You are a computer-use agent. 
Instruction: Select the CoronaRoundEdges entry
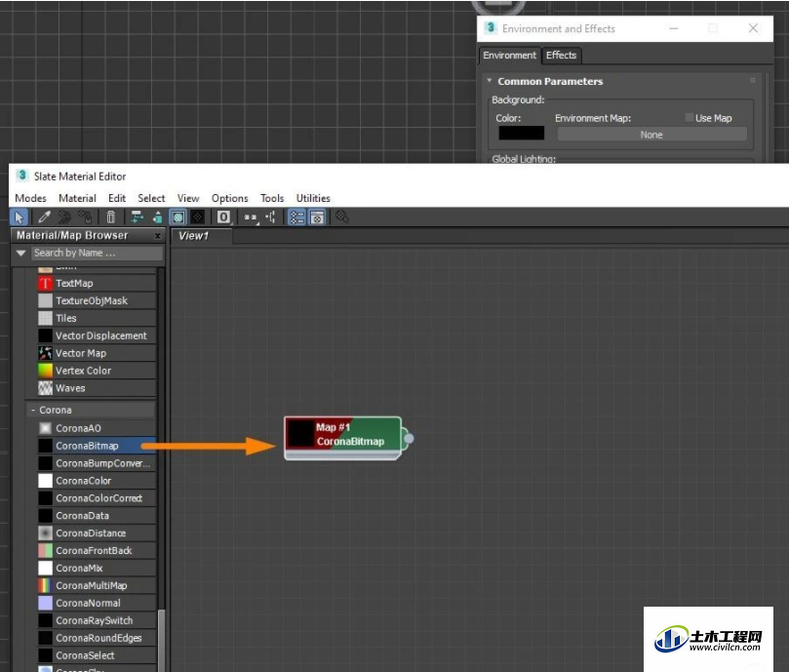tap(97, 638)
